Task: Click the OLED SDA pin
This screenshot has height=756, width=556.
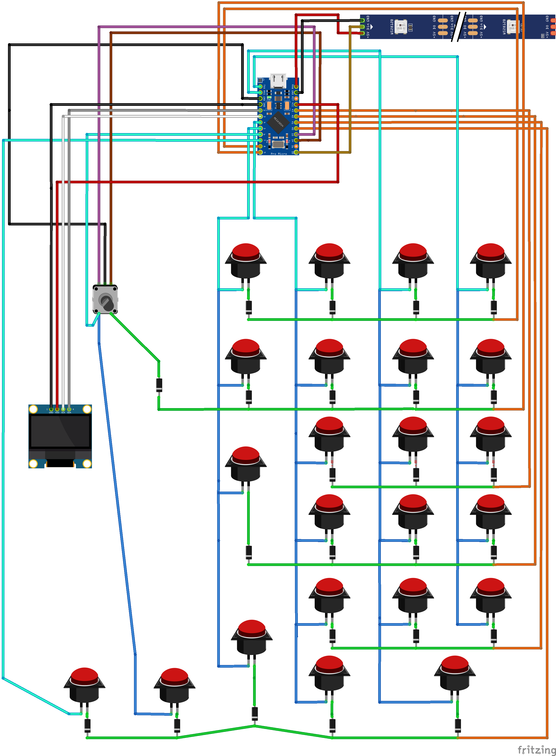Action: (69, 409)
